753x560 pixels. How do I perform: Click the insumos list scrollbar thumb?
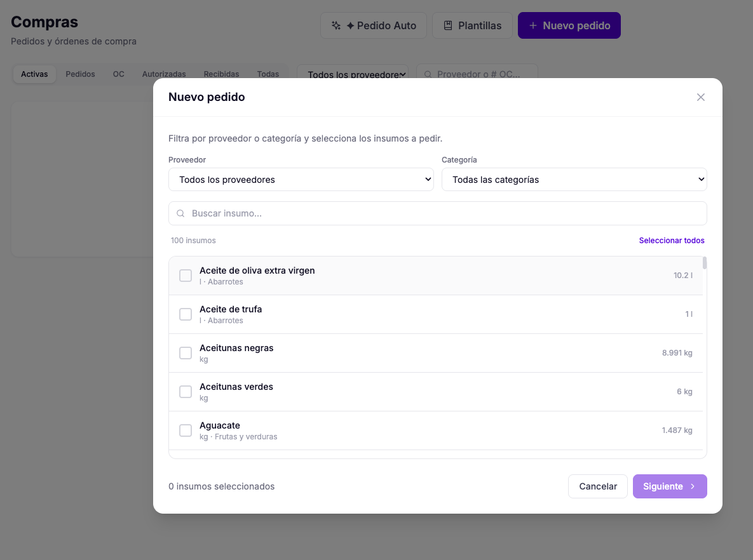pyautogui.click(x=705, y=263)
